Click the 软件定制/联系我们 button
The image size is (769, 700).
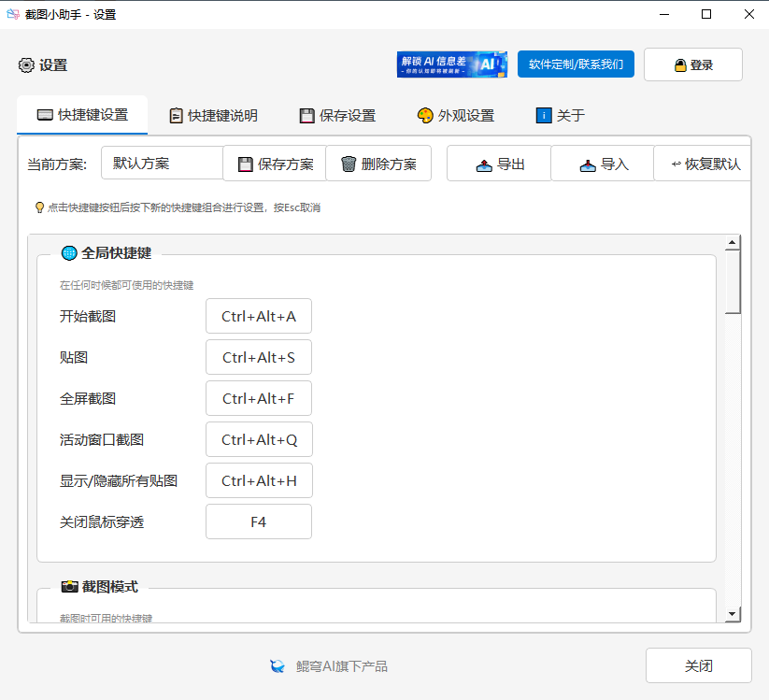[576, 64]
